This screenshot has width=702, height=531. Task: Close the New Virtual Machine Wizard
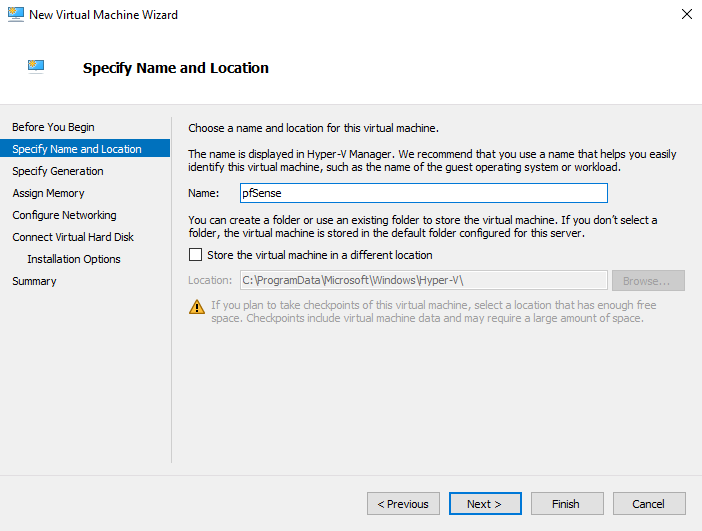coord(686,15)
